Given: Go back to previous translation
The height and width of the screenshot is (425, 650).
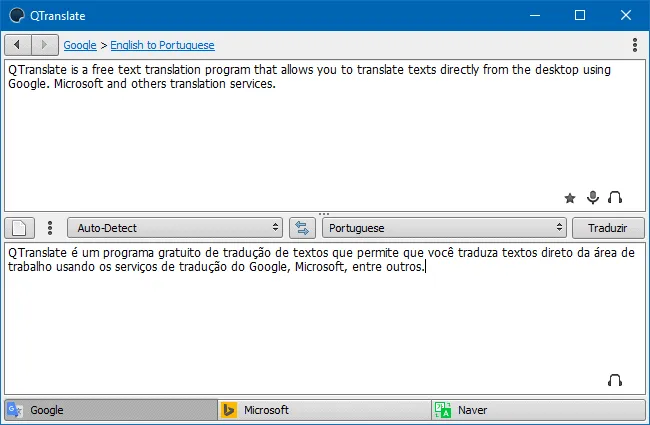Looking at the screenshot, I should (17, 44).
